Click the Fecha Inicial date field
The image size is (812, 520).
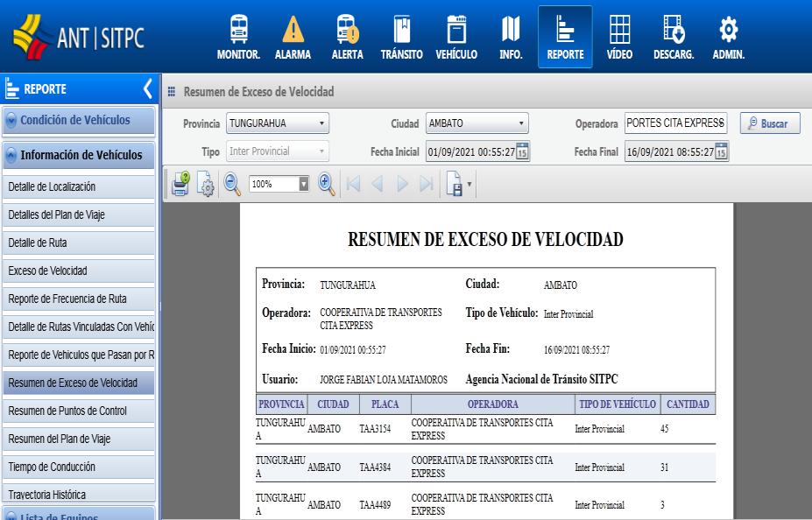coord(471,151)
